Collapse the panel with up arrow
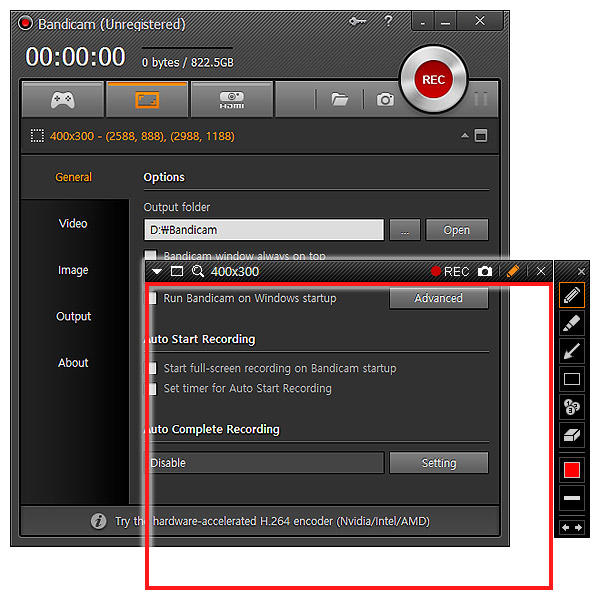The width and height of the screenshot is (600, 600). click(x=465, y=135)
